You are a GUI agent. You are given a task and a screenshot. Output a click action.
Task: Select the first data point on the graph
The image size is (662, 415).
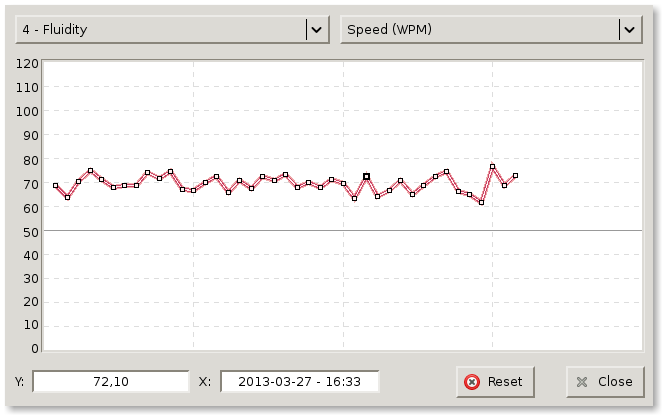(x=56, y=186)
